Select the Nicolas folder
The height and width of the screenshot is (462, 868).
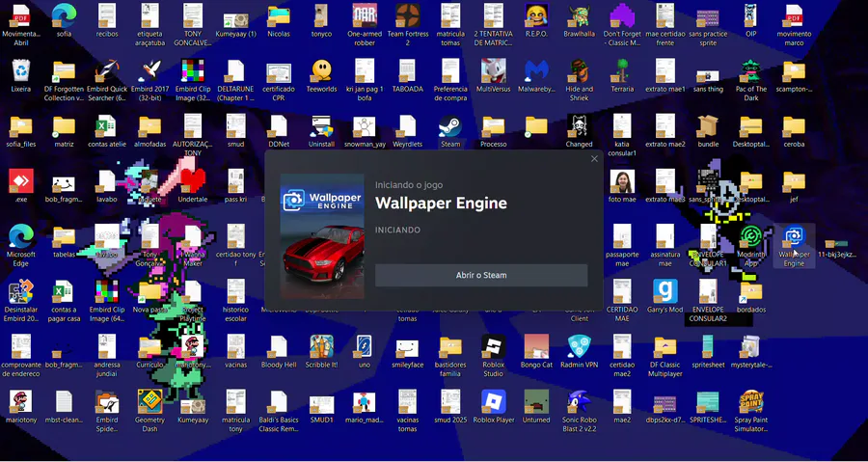(279, 21)
